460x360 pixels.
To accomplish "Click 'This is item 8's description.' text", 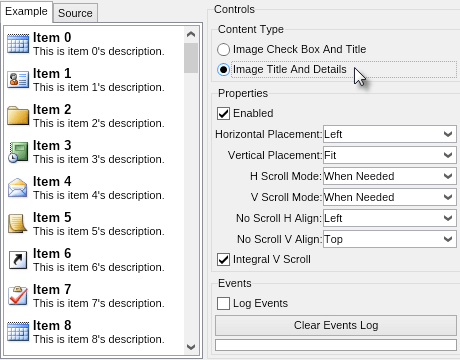I will tap(99, 339).
